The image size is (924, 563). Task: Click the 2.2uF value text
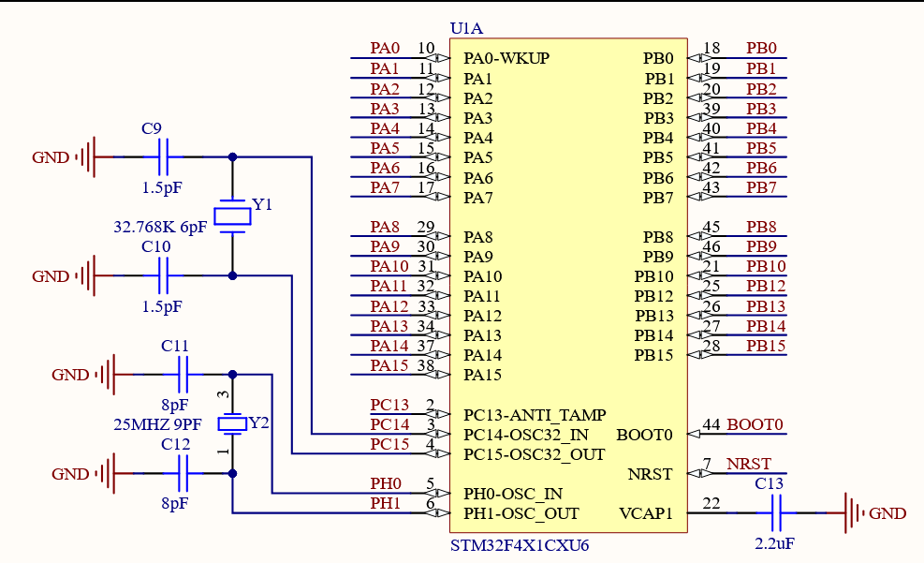775,542
